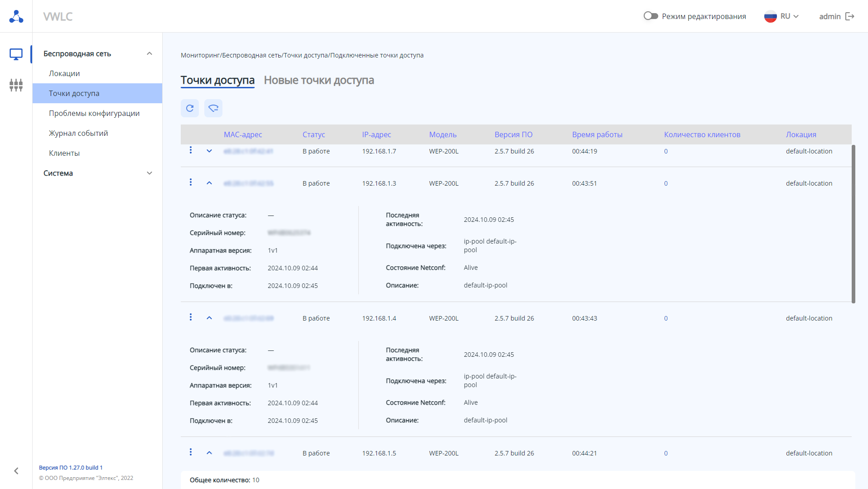Click the VWLC logo icon
Screen dimensions: 868x489
click(16, 16)
